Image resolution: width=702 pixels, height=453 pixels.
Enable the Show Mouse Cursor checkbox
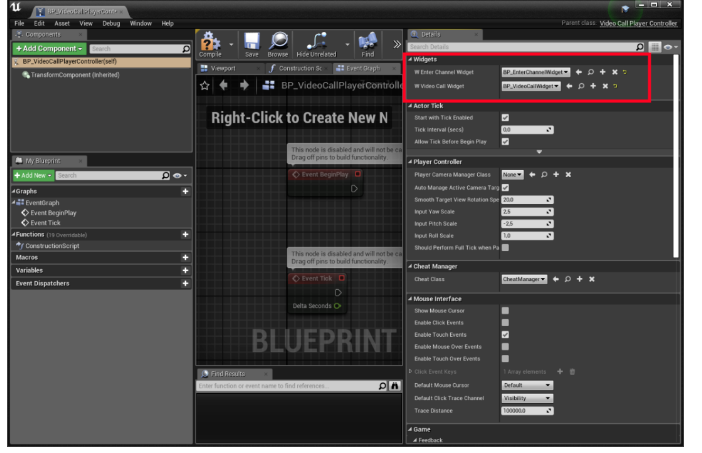pos(505,311)
